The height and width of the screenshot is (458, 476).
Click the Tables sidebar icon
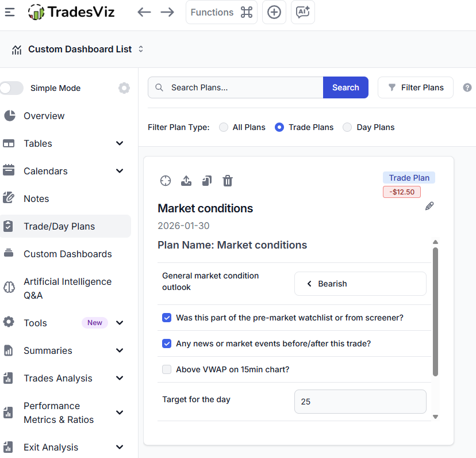[x=9, y=143]
